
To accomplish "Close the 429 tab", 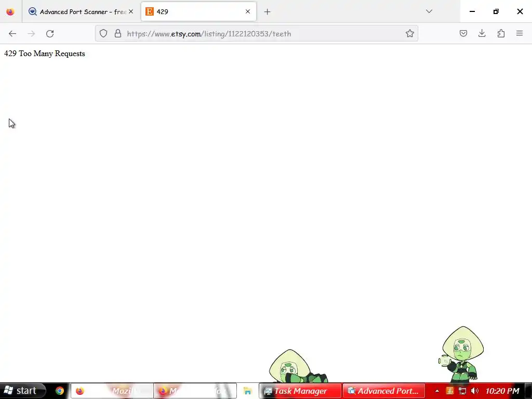I will 248,11.
